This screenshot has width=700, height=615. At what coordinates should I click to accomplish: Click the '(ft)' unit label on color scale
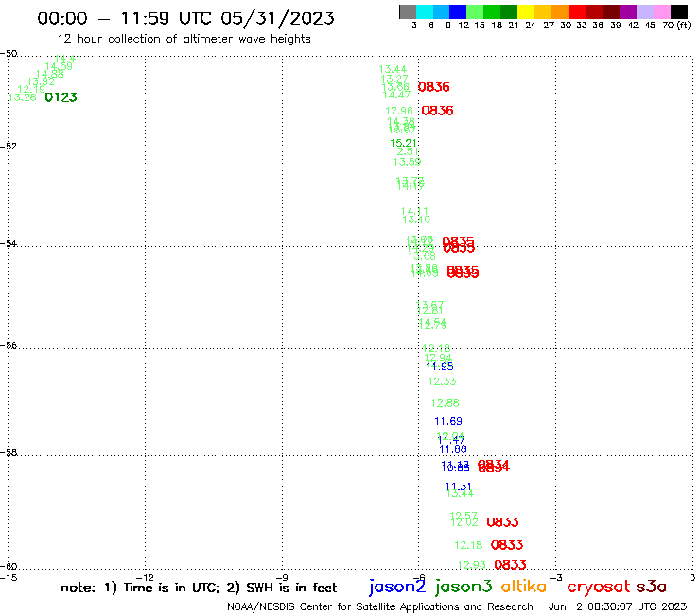point(683,25)
